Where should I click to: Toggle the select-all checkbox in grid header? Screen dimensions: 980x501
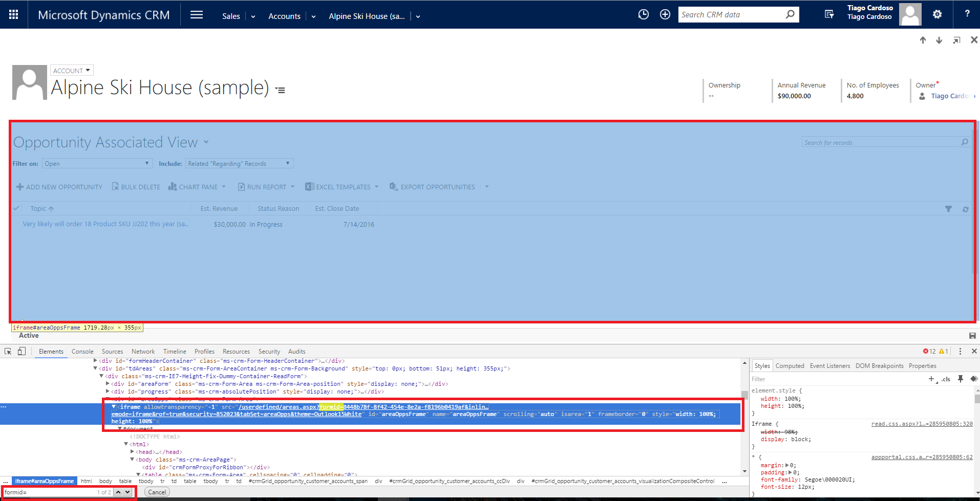[x=16, y=208]
